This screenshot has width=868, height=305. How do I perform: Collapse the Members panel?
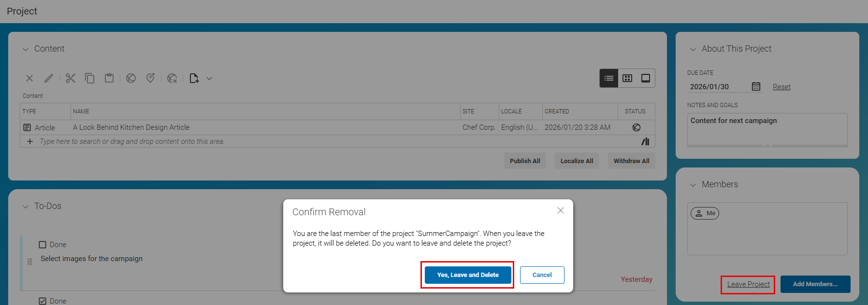pos(693,185)
